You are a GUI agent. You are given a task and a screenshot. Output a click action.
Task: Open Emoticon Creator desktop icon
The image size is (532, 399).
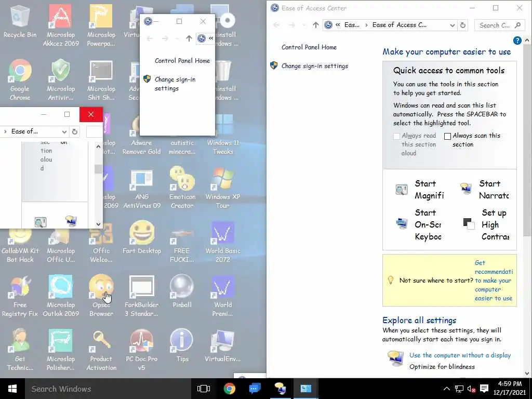coord(182,188)
